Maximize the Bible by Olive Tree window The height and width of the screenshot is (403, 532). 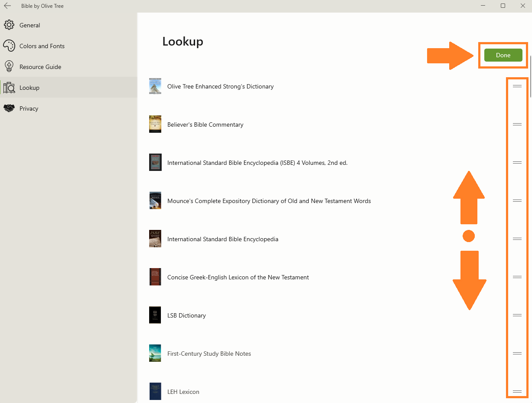pyautogui.click(x=503, y=6)
